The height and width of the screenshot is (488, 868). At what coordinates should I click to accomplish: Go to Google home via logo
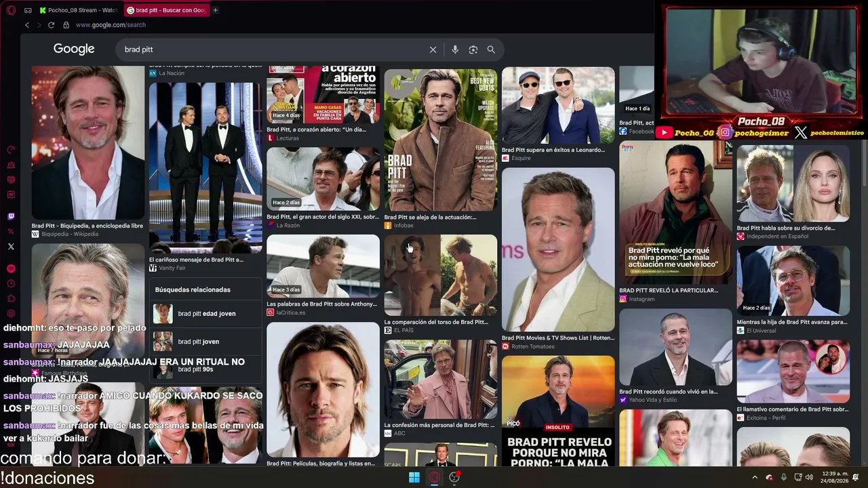tap(74, 49)
